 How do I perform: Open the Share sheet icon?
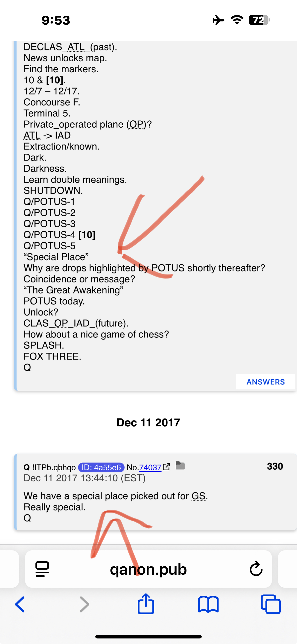point(146,603)
